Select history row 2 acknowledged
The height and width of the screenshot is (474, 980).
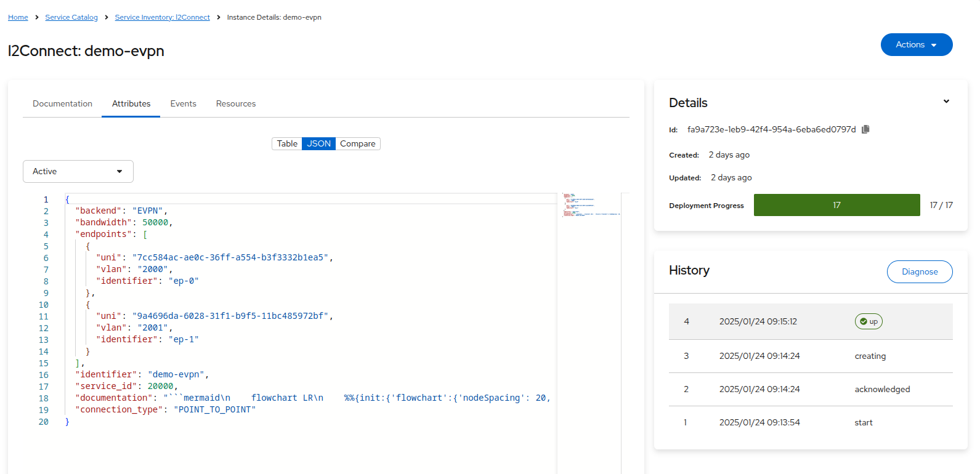(811, 389)
